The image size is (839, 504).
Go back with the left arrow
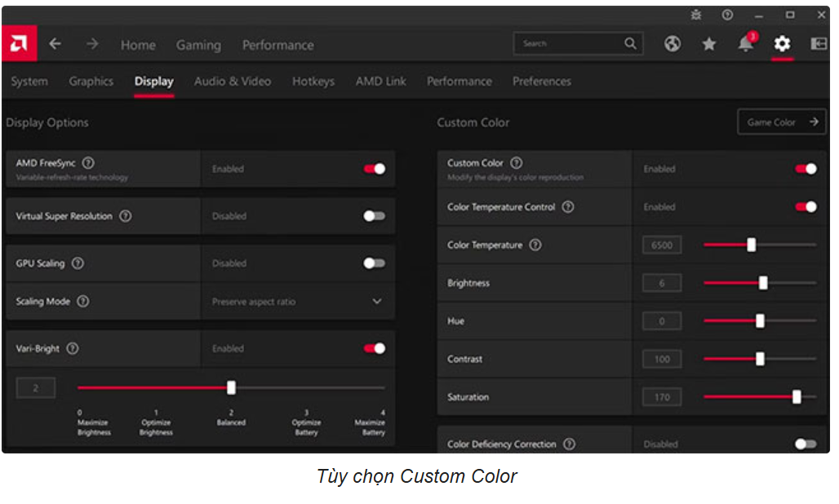55,44
